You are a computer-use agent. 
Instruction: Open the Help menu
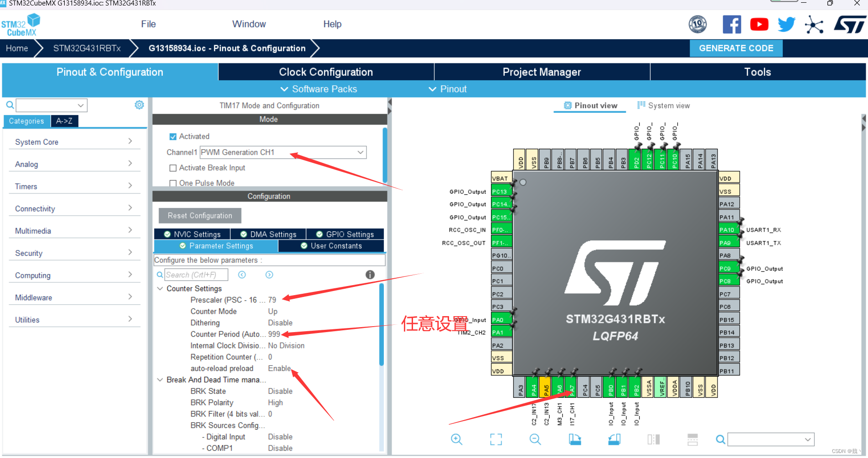click(332, 24)
